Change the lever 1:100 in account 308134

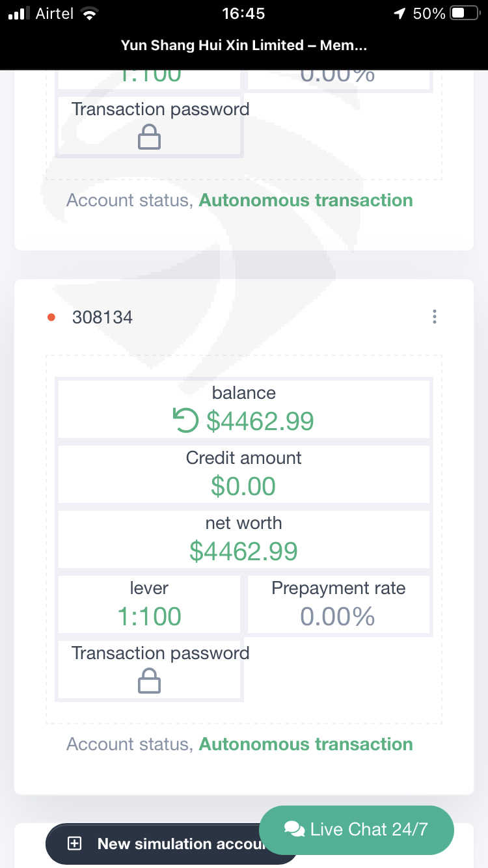[x=149, y=616]
